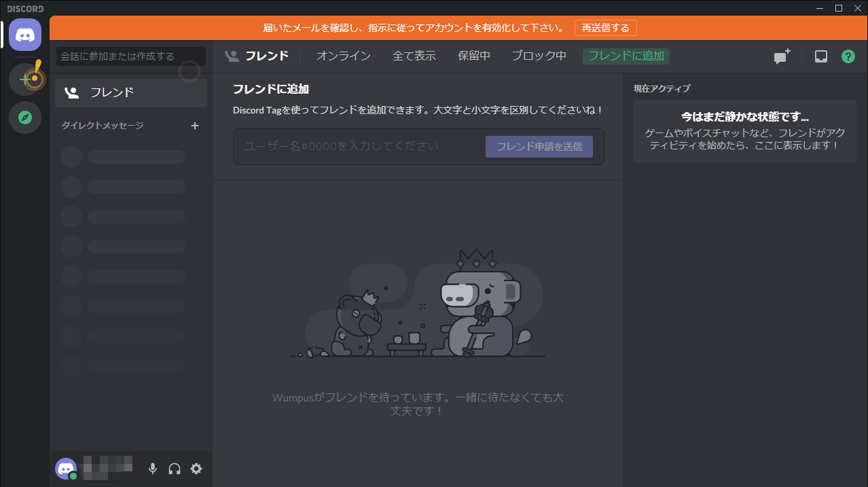The image size is (868, 487).
Task: Click the フレンド申請を送信 button
Action: coord(539,146)
